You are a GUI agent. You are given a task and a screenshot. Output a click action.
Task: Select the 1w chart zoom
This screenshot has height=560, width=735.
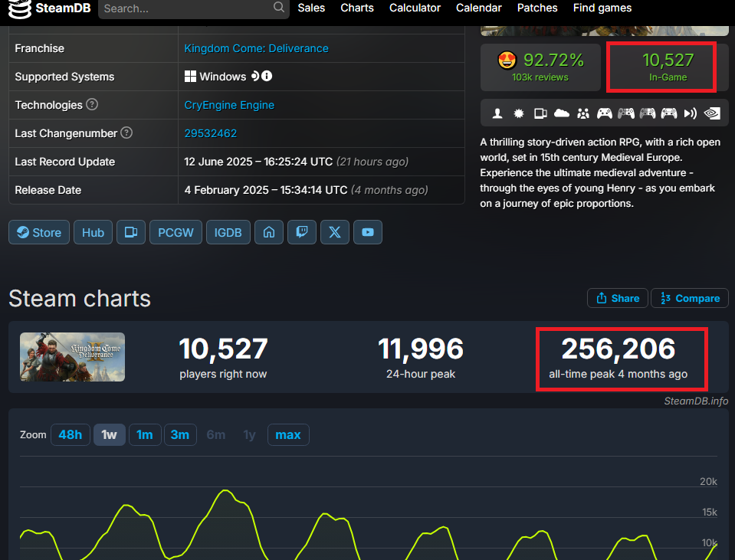[x=110, y=435]
